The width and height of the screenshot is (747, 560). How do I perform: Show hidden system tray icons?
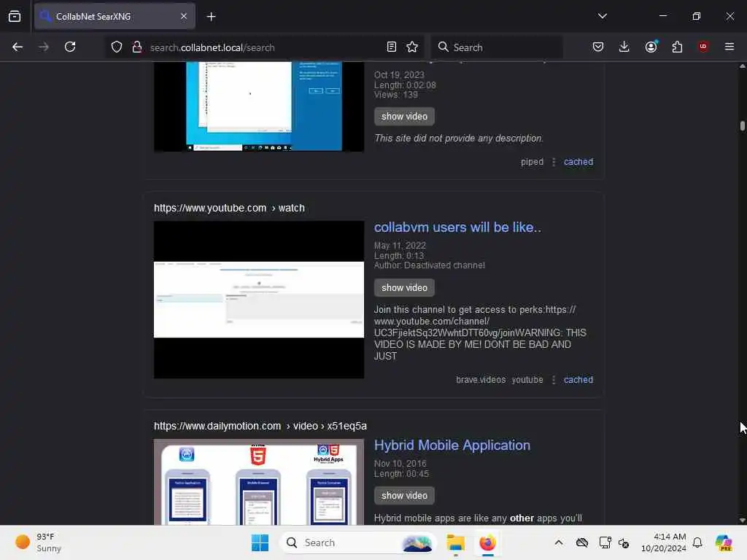(559, 542)
